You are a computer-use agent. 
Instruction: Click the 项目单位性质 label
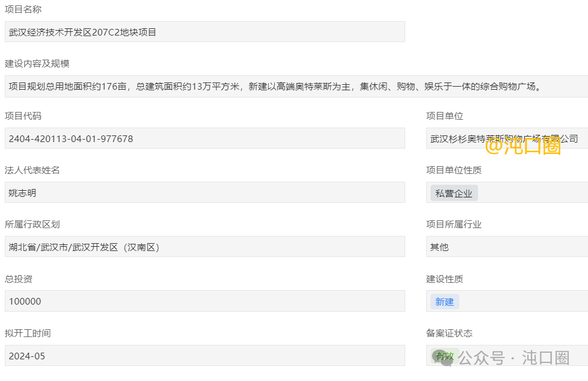454,170
